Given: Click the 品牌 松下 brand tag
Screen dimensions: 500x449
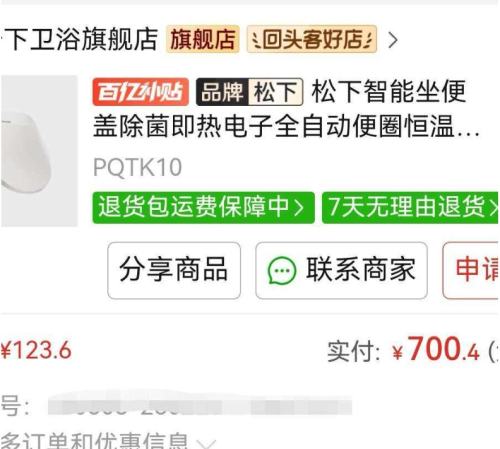Looking at the screenshot, I should coord(249,92).
